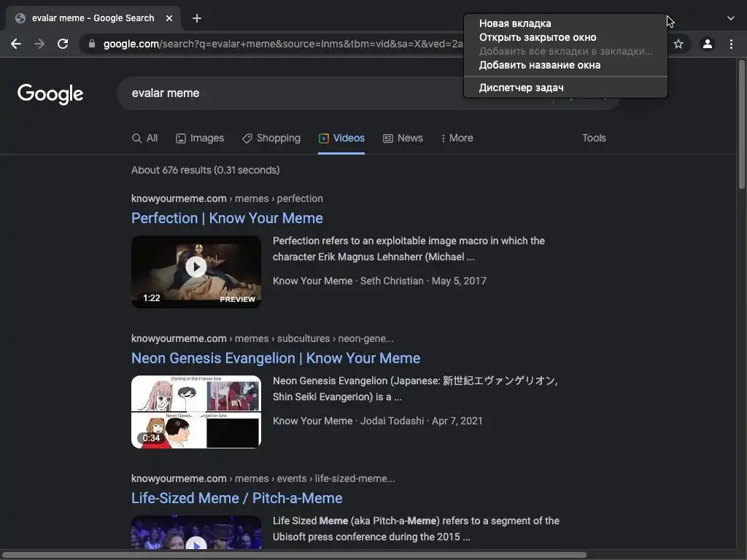Viewport: 747px width, 560px height.
Task: Open the Neon Genesis Evangelion video thumbnail
Action: (196, 412)
